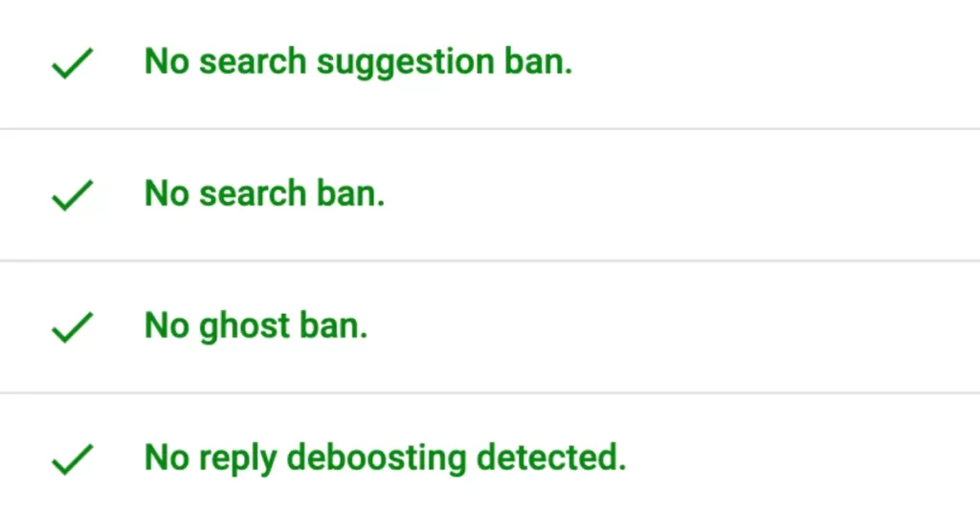The width and height of the screenshot is (980, 515).
Task: Open the 'No reply deboosting detected.' result
Action: pos(385,458)
